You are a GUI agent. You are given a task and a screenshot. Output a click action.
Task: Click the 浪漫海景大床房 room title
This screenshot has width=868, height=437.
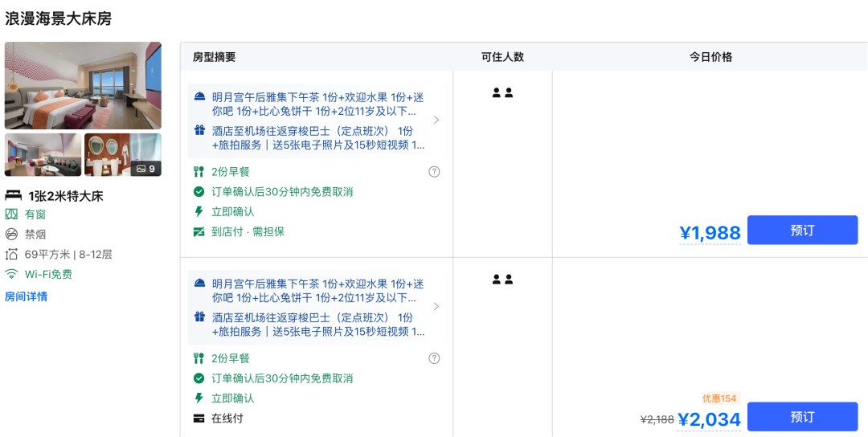pos(58,18)
